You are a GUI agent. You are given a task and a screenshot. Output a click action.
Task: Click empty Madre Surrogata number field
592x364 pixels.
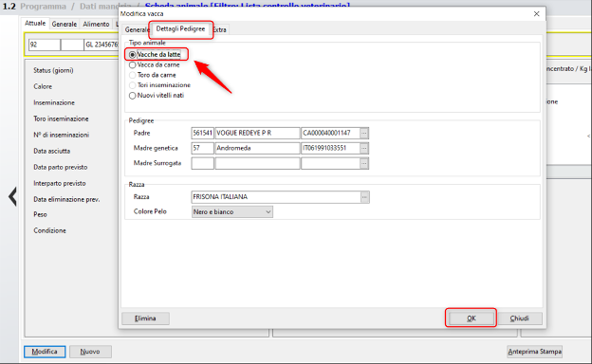(202, 163)
